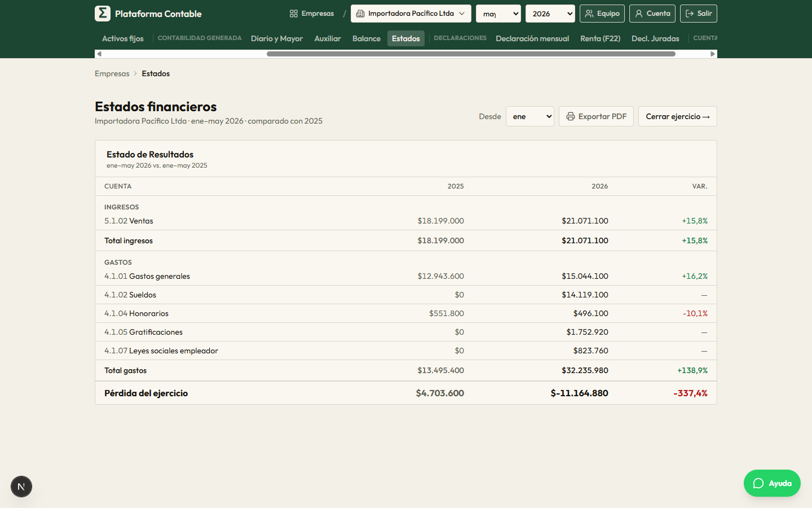Click the horizontal tab scrollbar thumb
812x508 pixels.
tap(471, 54)
